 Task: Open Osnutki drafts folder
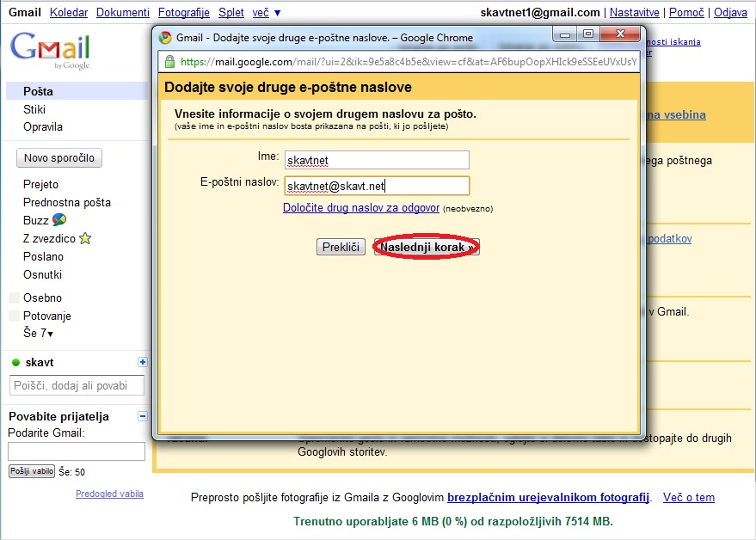[42, 275]
